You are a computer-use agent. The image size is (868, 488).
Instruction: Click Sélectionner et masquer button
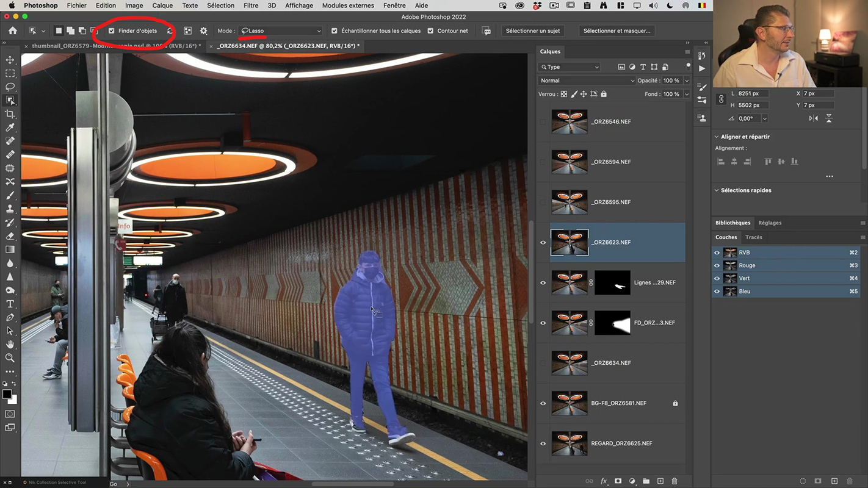pyautogui.click(x=617, y=30)
